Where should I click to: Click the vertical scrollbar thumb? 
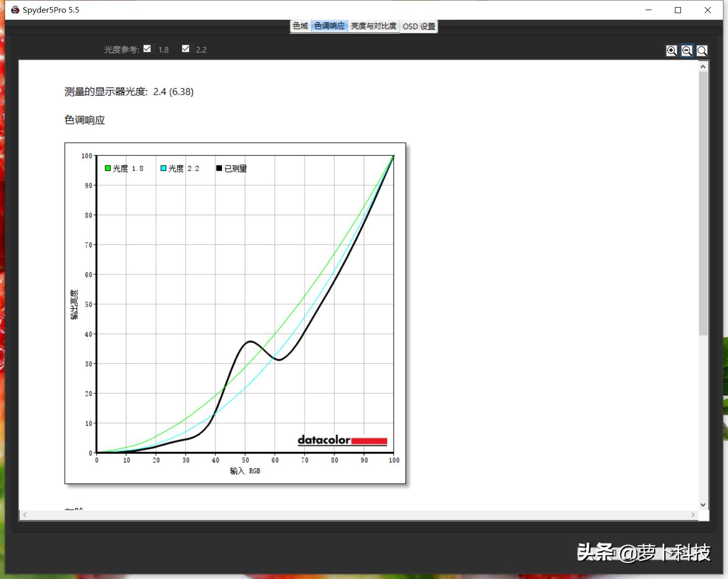[703, 203]
